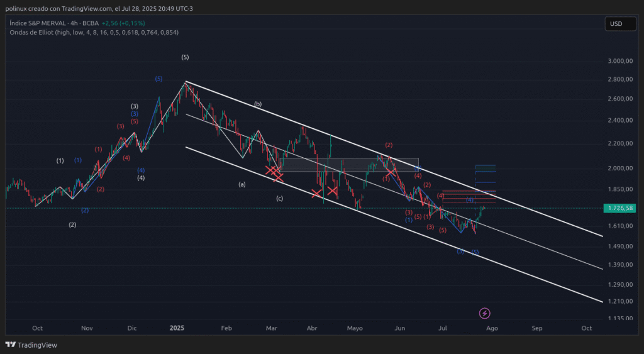Click the purple lightning bolt icon
This screenshot has width=644, height=354.
tap(485, 313)
